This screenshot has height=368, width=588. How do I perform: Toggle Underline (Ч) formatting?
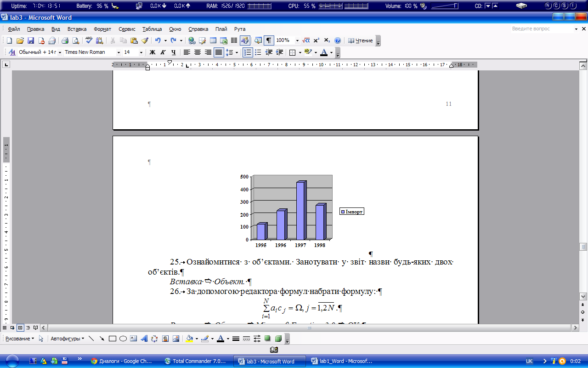(x=173, y=52)
